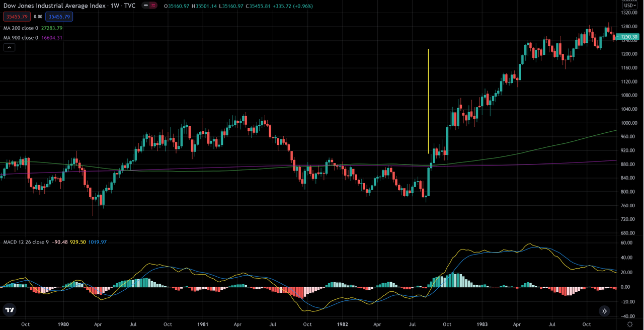Open chart settings gear icon
Image resolution: width=644 pixels, height=330 pixels.
629,324
